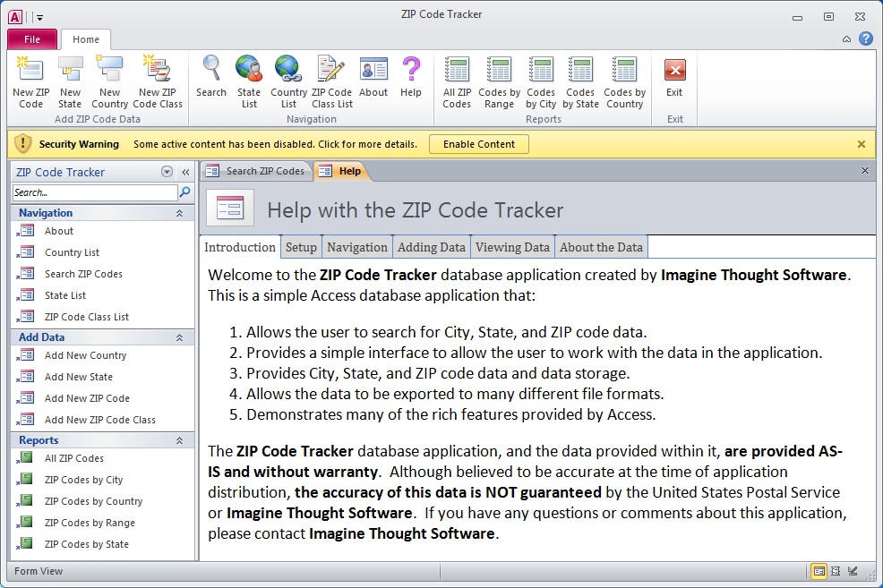Select the Home ribbon tab

pyautogui.click(x=86, y=39)
